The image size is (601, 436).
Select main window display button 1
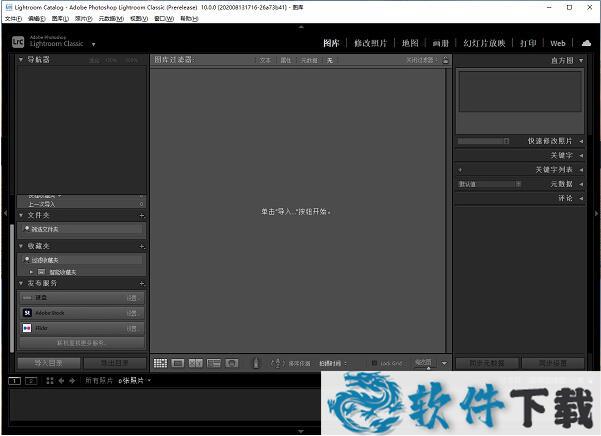[x=15, y=381]
